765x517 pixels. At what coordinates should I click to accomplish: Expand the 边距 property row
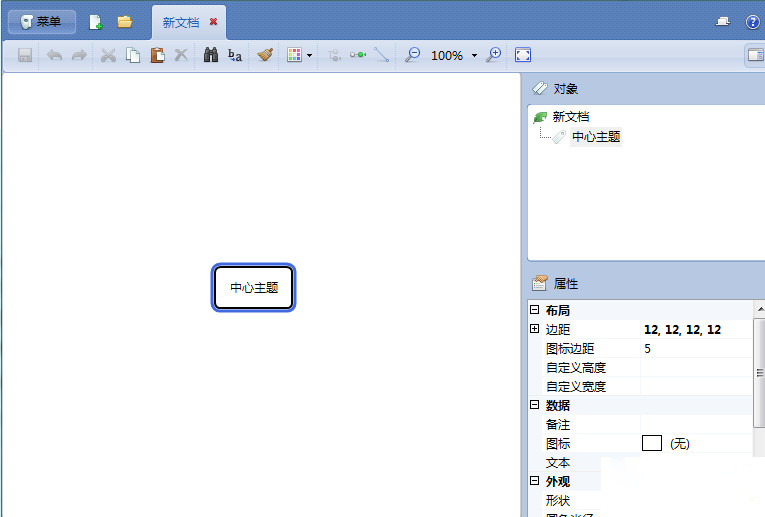(535, 329)
